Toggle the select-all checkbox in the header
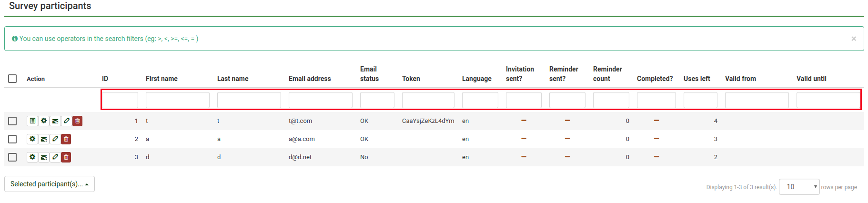868x203 pixels. tap(12, 79)
